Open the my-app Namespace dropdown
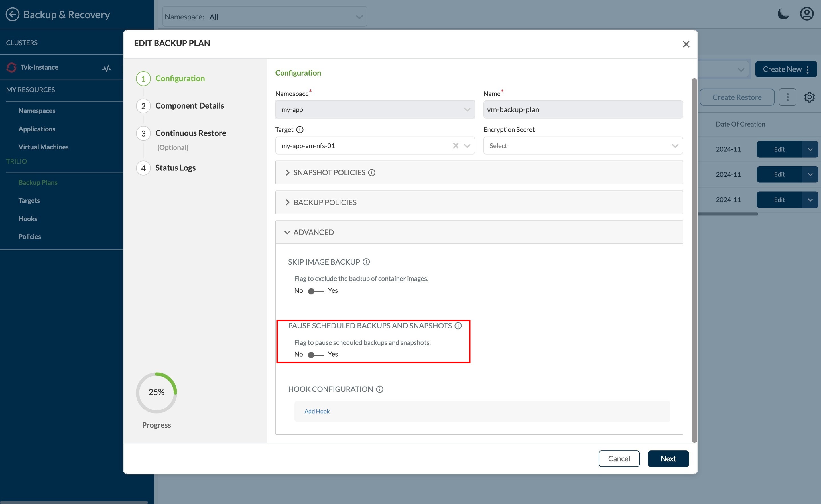The image size is (821, 504). coord(375,109)
